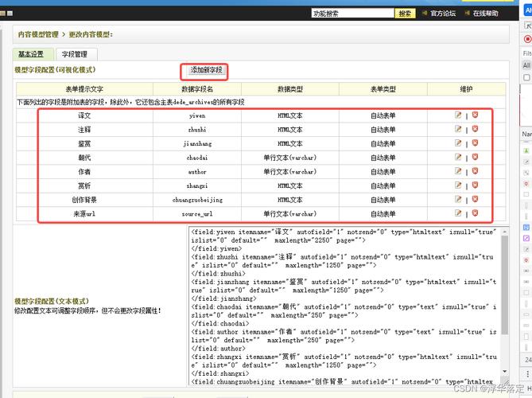The height and width of the screenshot is (398, 532).
Task: Edit the 译文 (yiwen) field
Action: (x=458, y=115)
